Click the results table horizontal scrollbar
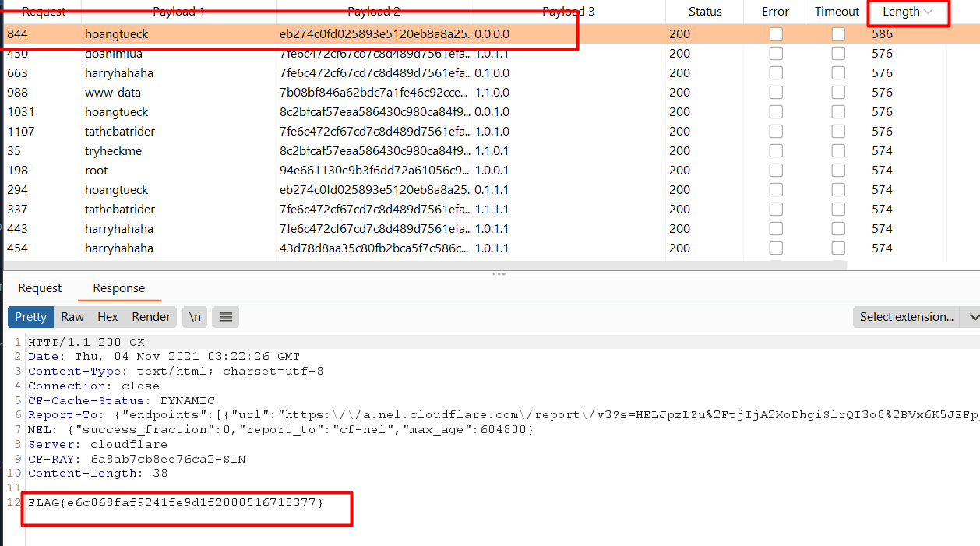This screenshot has height=546, width=980. coord(425,265)
